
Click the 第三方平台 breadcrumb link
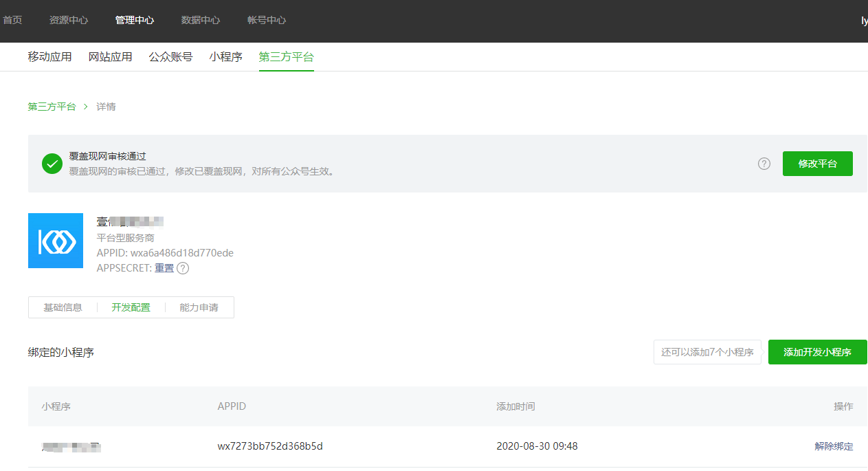point(52,107)
